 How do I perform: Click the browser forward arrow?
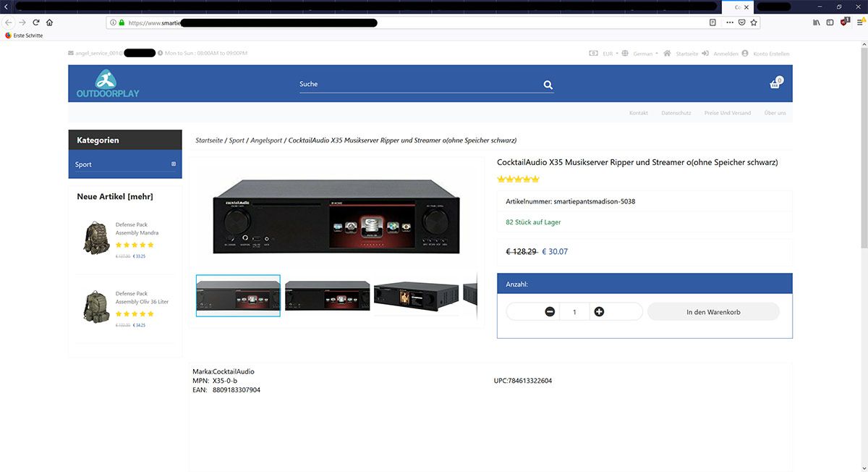tap(22, 22)
